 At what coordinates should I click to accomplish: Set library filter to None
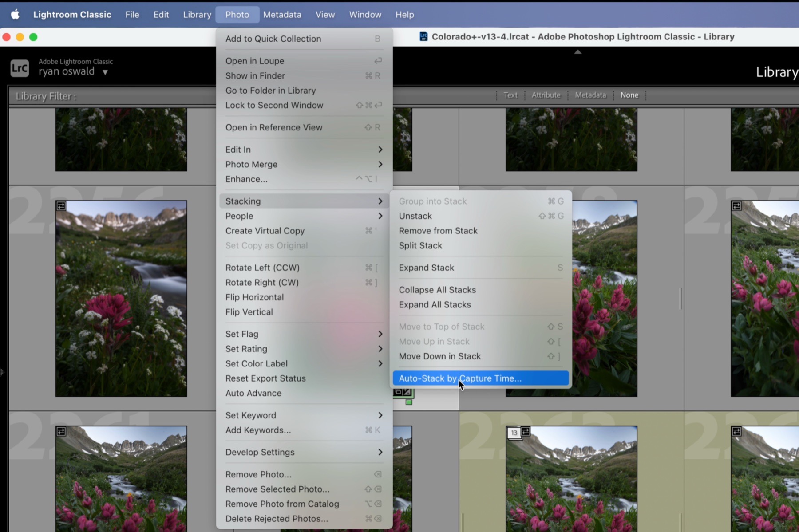pyautogui.click(x=629, y=95)
